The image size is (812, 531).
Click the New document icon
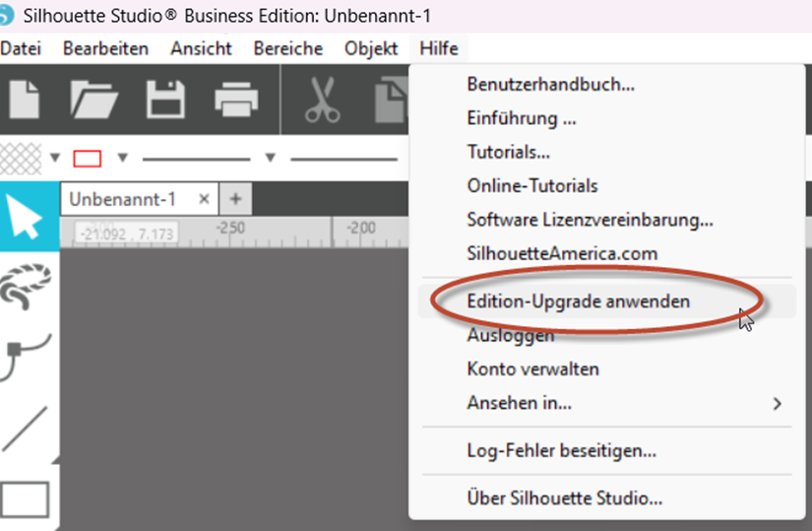(26, 100)
